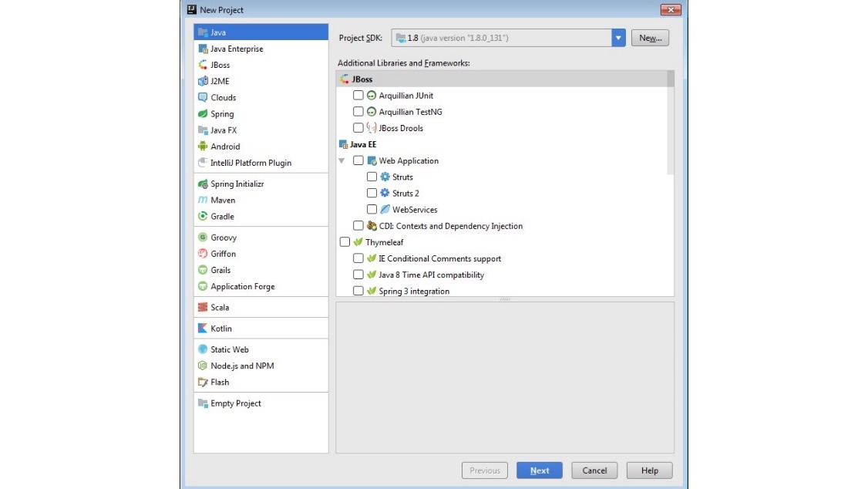The width and height of the screenshot is (868, 489).
Task: Select Maven in the project type list
Action: 223,201
